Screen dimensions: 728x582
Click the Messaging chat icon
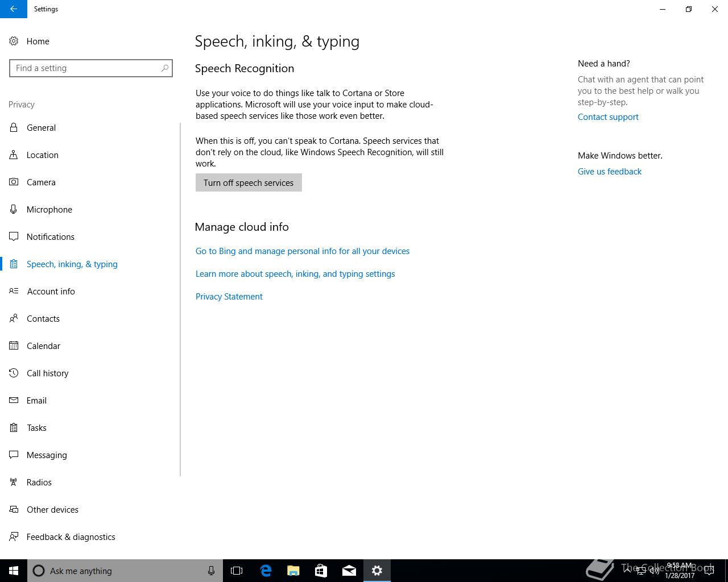(14, 455)
